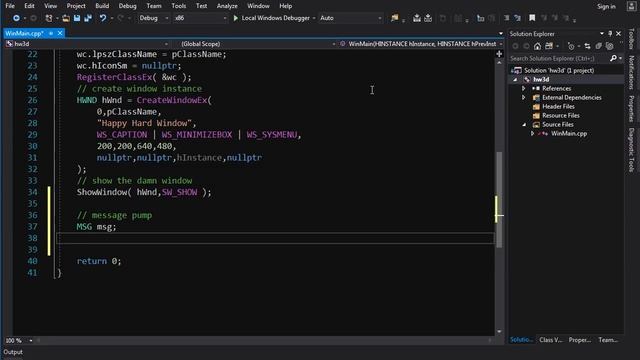Expand the External Dependencies node

tap(524, 98)
